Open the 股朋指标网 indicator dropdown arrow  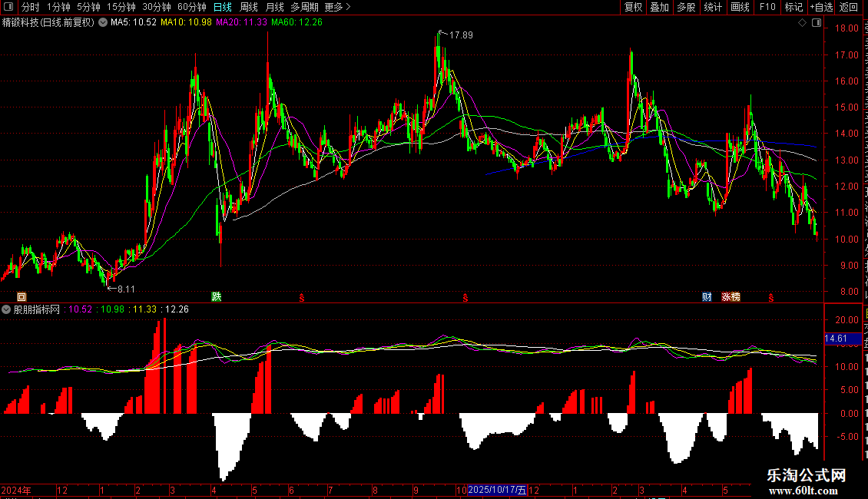coord(6,309)
